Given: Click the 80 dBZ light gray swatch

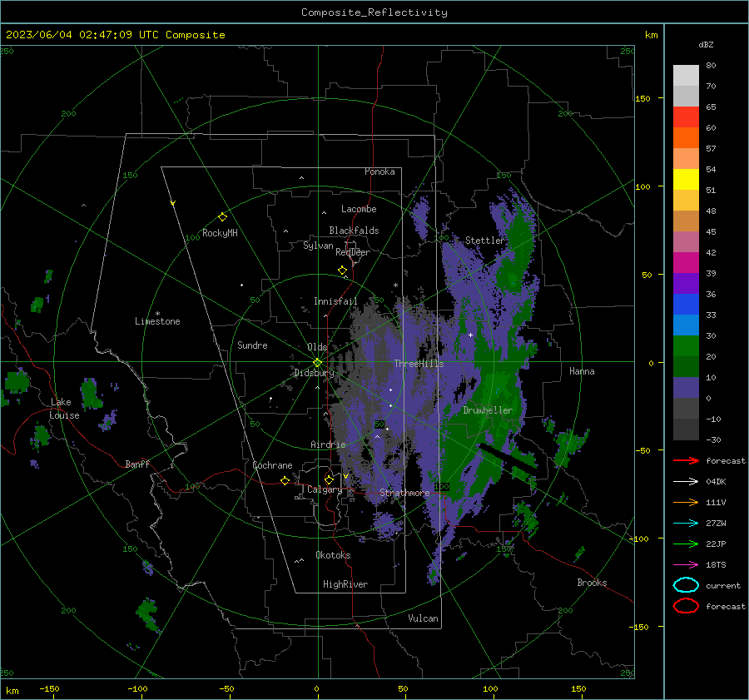Looking at the screenshot, I should click(686, 75).
